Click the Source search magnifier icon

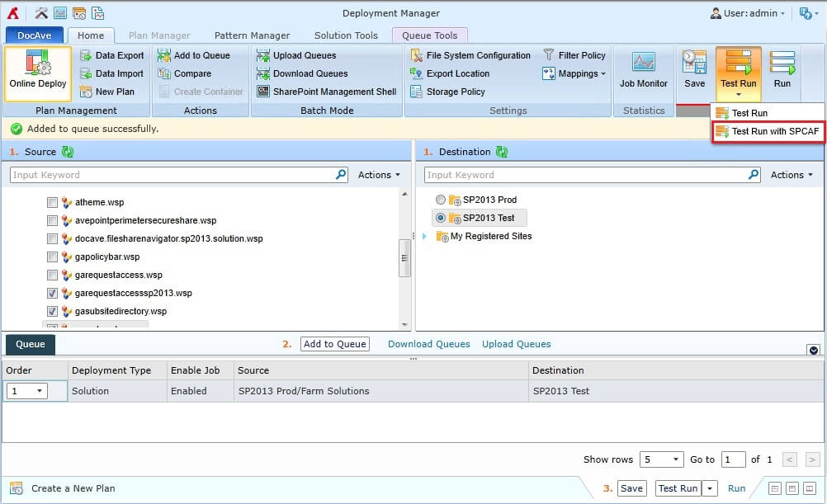click(341, 175)
